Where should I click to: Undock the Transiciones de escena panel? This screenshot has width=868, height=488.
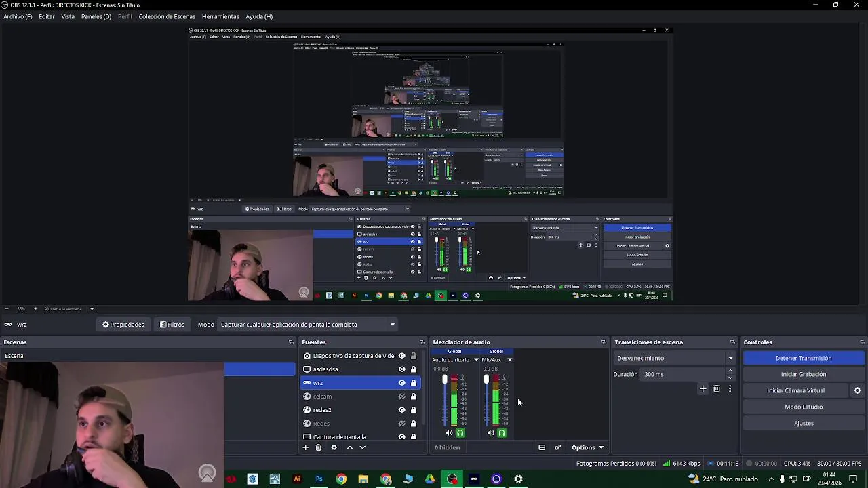click(732, 342)
